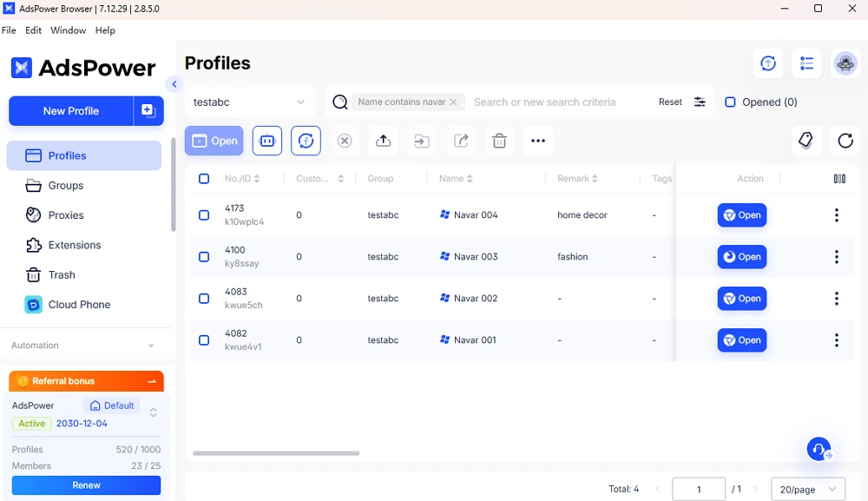Image resolution: width=868 pixels, height=501 pixels.
Task: Click the Renew button
Action: pyautogui.click(x=86, y=485)
